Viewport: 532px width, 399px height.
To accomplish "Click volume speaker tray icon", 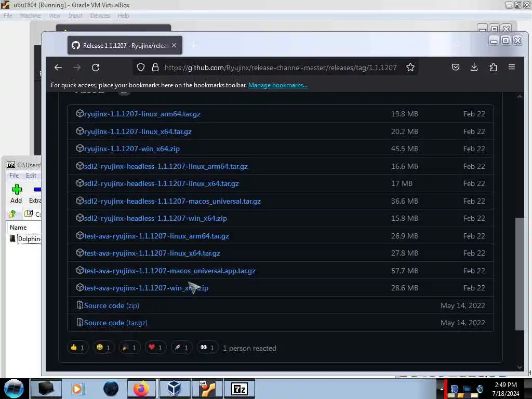I will pos(480,389).
